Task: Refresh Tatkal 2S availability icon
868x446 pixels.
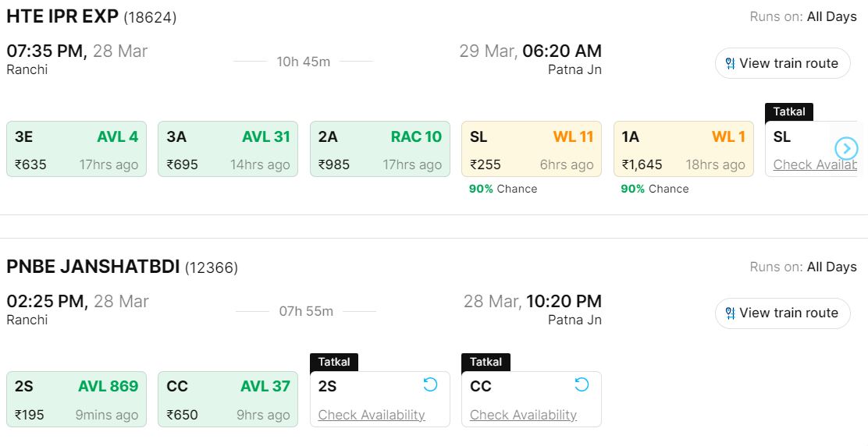Action: click(x=430, y=384)
